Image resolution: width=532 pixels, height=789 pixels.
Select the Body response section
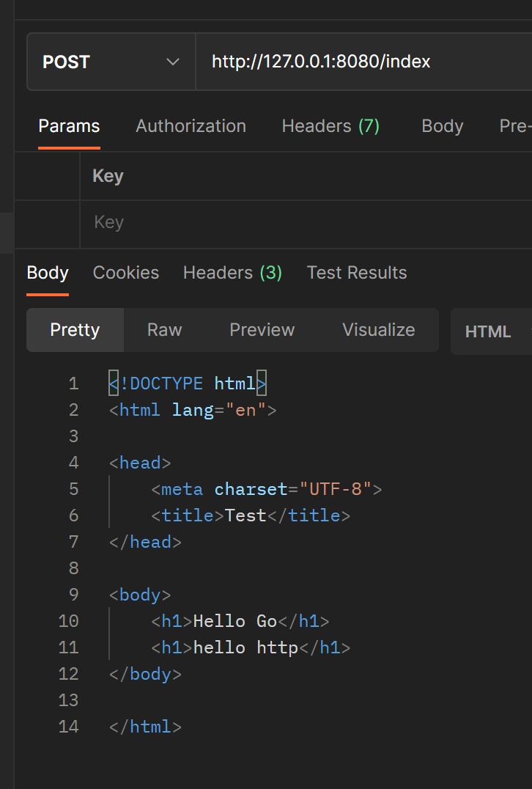tap(47, 272)
